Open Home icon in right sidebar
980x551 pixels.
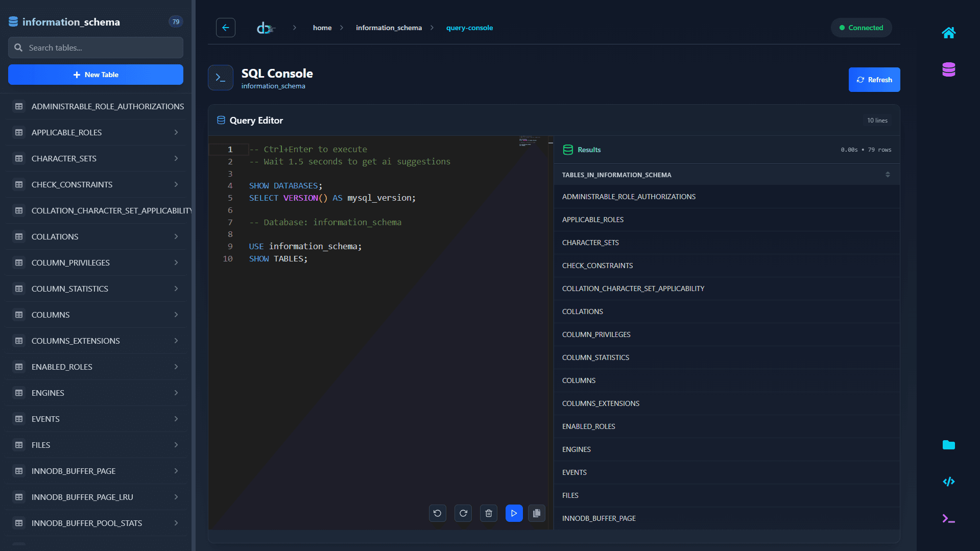(948, 33)
